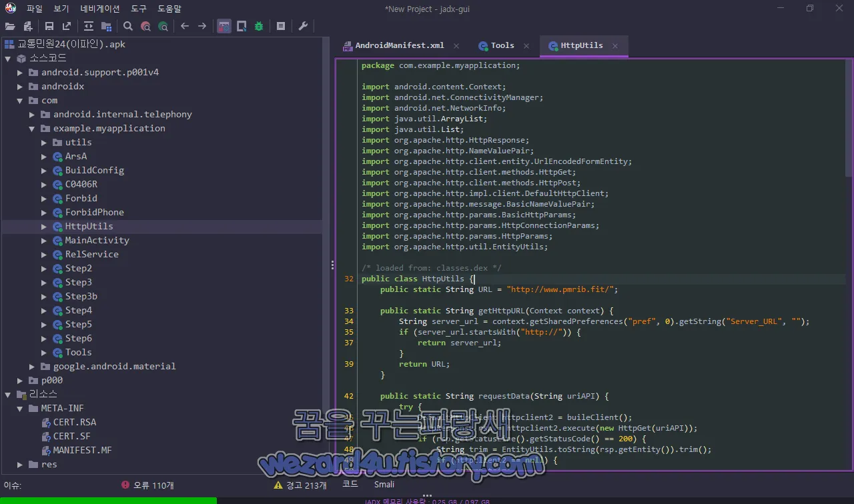
Task: Expand google.android.material package
Action: pos(32,367)
